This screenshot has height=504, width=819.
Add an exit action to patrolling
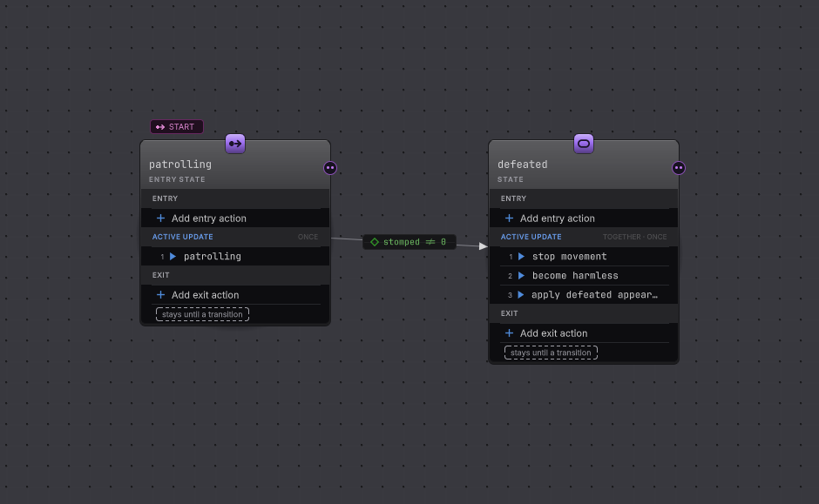tap(235, 295)
